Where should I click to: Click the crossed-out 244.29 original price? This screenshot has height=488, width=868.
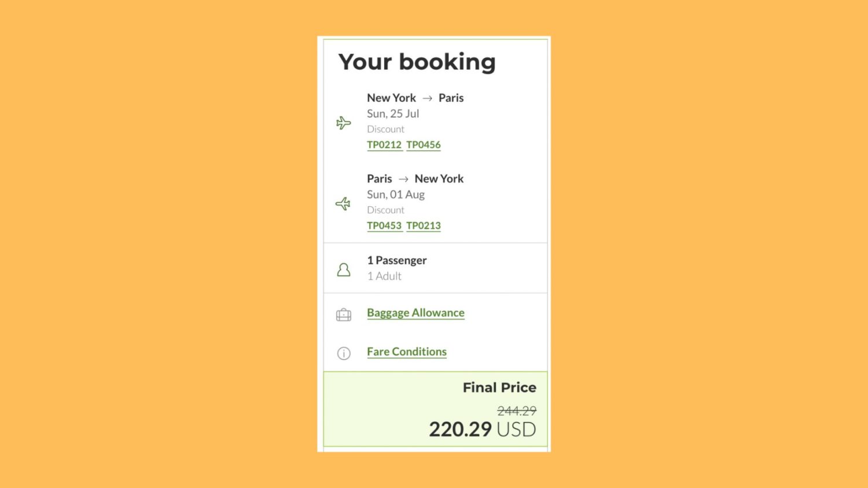pyautogui.click(x=516, y=411)
